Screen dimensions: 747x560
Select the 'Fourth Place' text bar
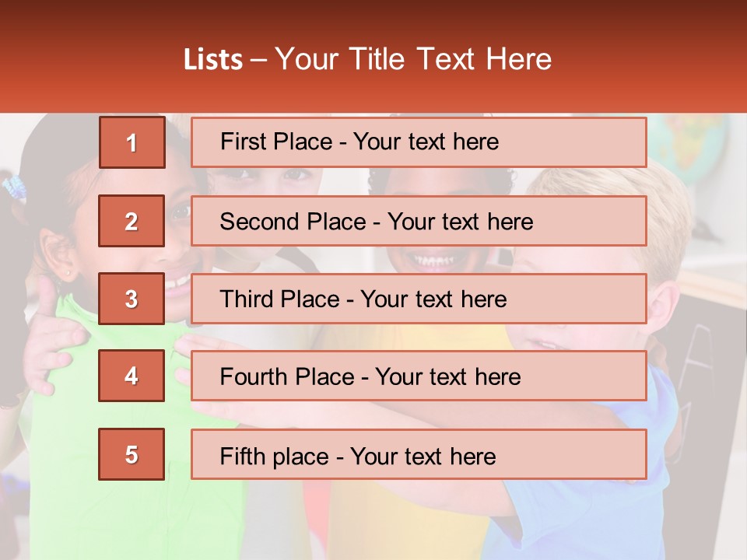click(419, 376)
